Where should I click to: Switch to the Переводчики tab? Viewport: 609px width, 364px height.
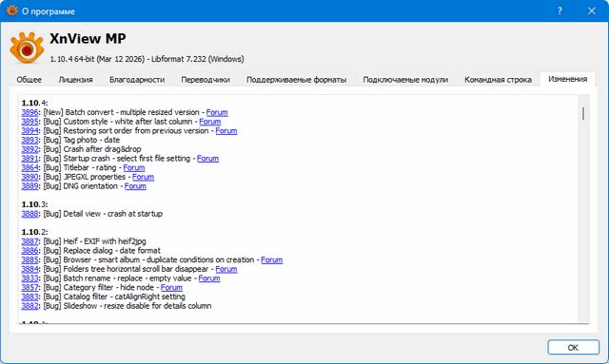206,80
